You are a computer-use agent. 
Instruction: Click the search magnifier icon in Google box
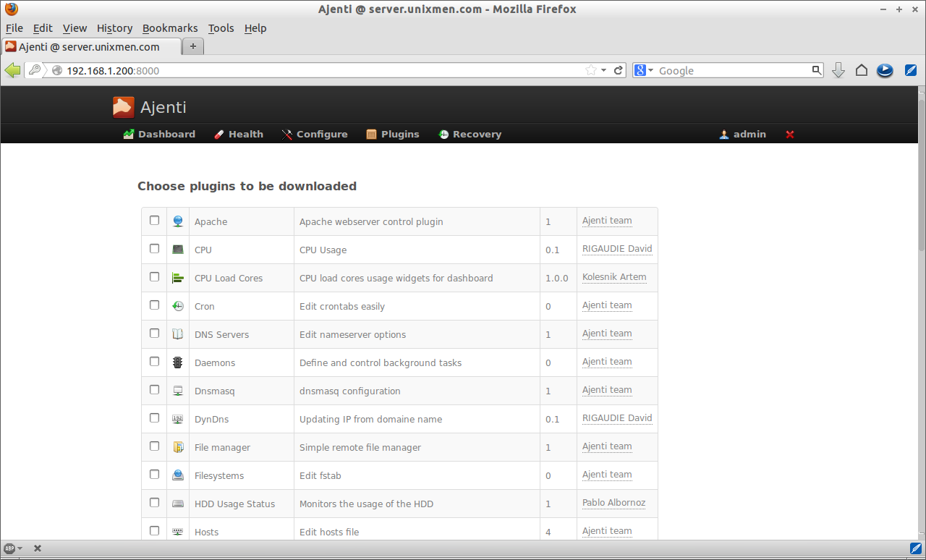click(817, 70)
